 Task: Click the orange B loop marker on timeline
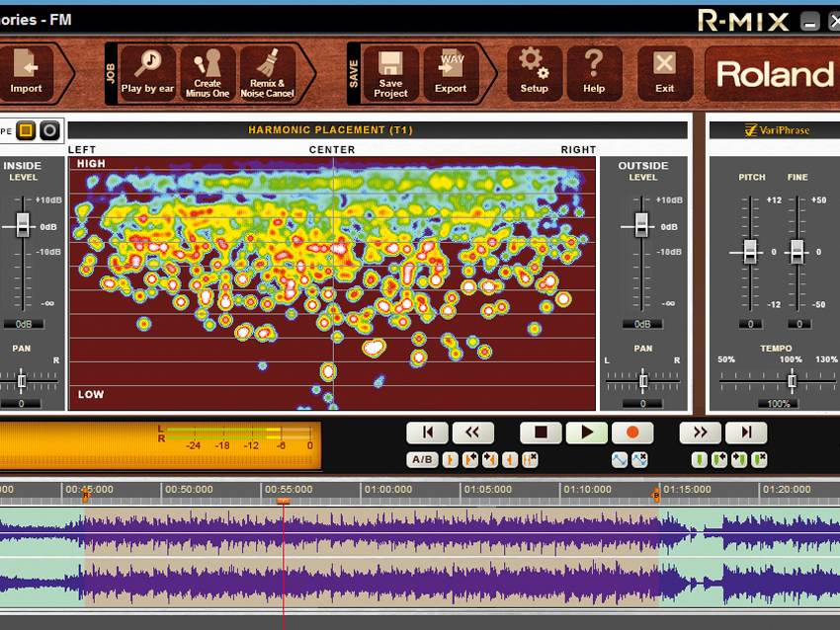click(656, 495)
